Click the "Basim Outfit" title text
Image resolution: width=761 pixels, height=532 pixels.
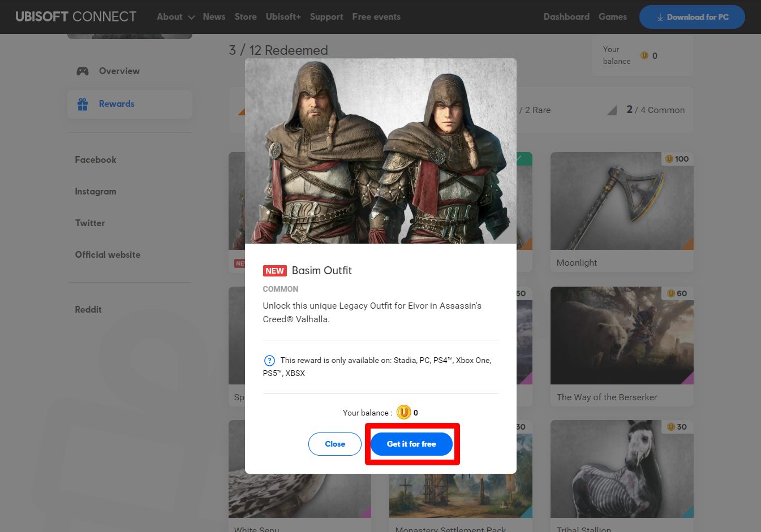[x=322, y=271]
